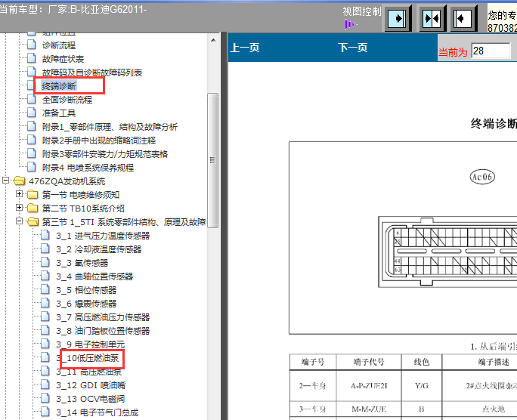Open 全面诊断流程 entry
Viewport: 517px width, 420px height.
67,100
